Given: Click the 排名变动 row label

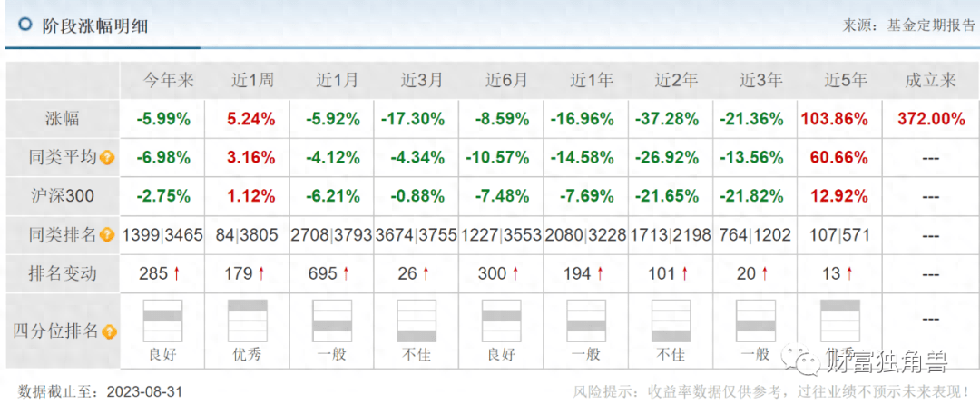Looking at the screenshot, I should pyautogui.click(x=63, y=273).
